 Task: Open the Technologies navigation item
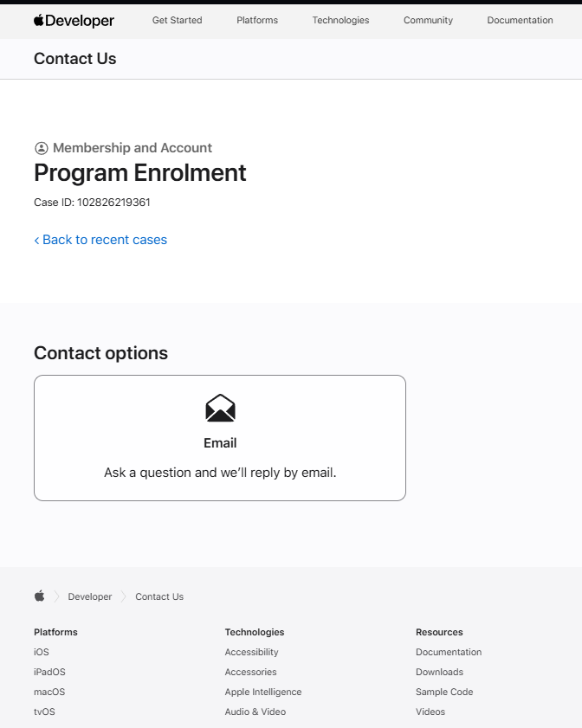point(340,21)
